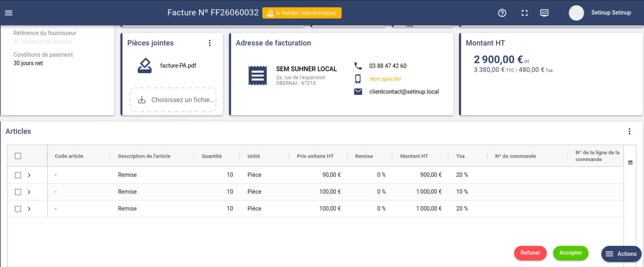Viewport: 644px width, 267px height.
Task: Click the Accepter button
Action: pyautogui.click(x=571, y=253)
